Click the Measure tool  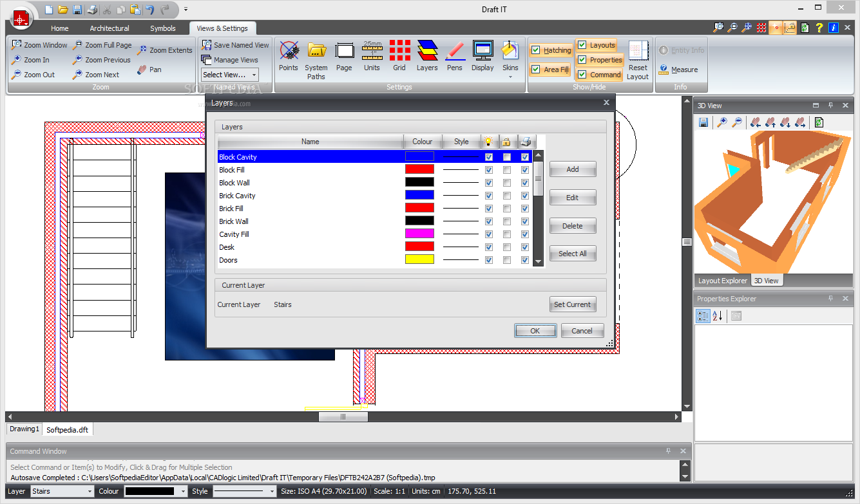(x=679, y=70)
